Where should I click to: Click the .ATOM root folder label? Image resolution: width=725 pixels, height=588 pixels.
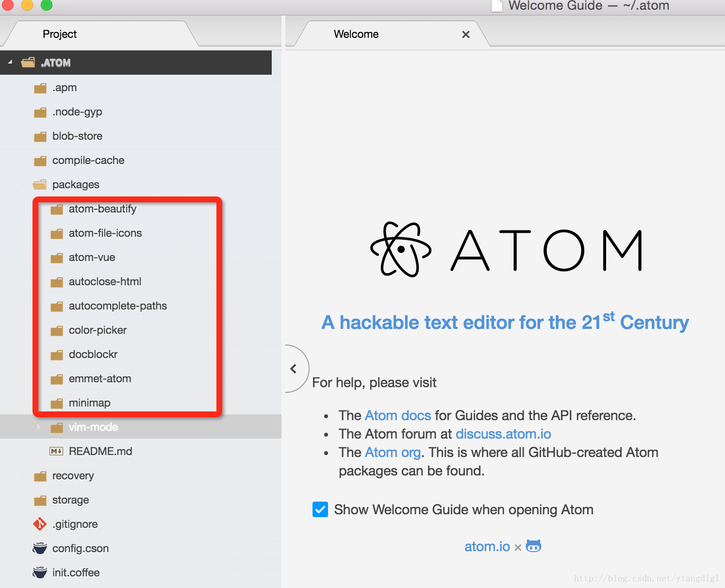tap(56, 63)
